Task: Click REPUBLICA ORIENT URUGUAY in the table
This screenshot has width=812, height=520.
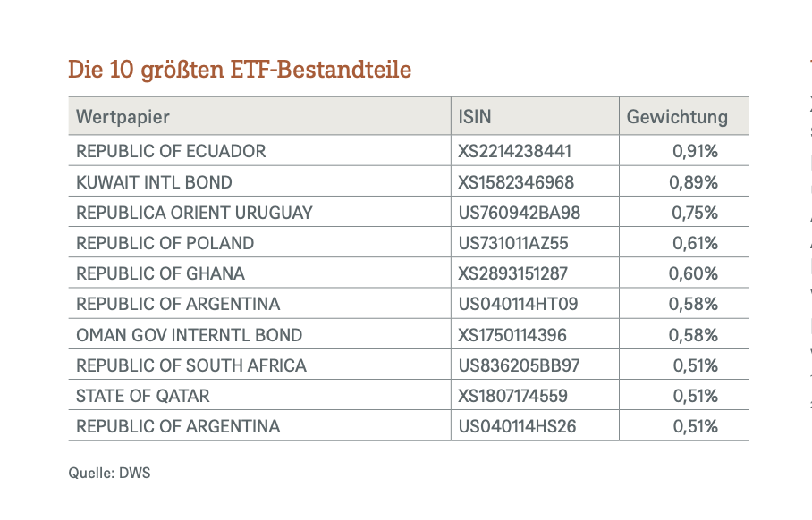Action: pyautogui.click(x=194, y=213)
